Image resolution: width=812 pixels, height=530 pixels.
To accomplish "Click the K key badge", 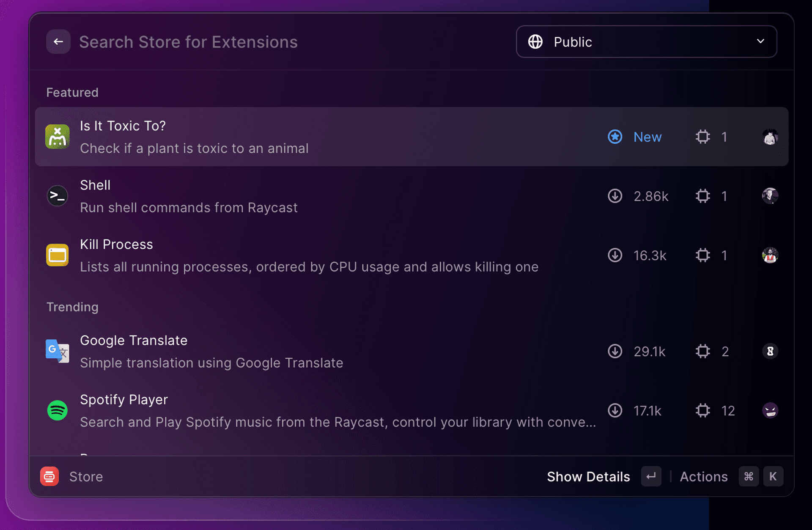I will (x=773, y=476).
